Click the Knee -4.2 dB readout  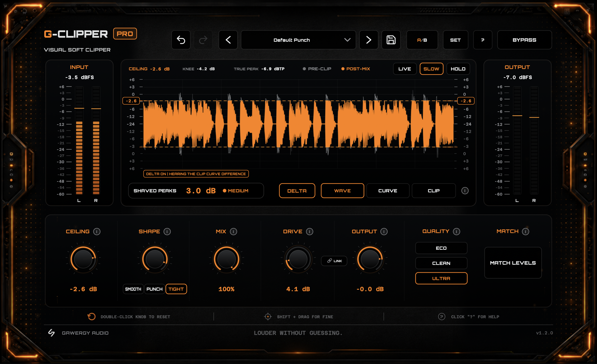click(x=199, y=69)
